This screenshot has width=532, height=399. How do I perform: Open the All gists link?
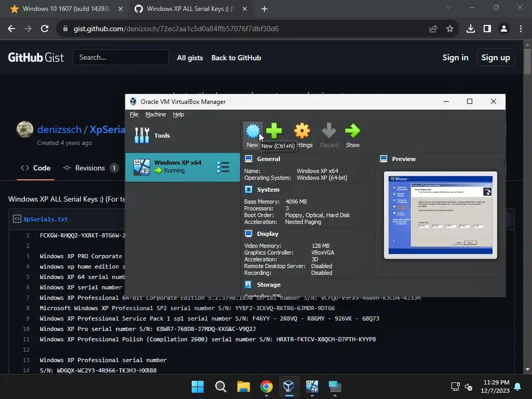coord(190,58)
